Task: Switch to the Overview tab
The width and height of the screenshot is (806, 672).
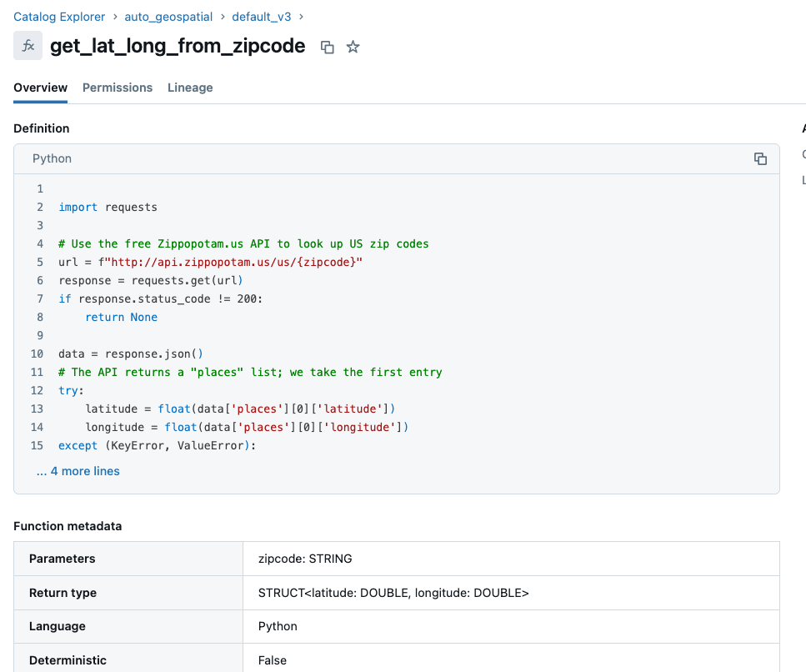Action: tap(40, 88)
